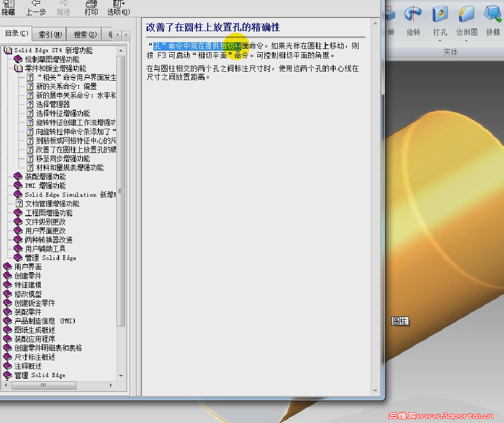Viewport: 504px width, 423px height.
Task: Click book icon beside 尺寸标注概述
Action: 7,357
